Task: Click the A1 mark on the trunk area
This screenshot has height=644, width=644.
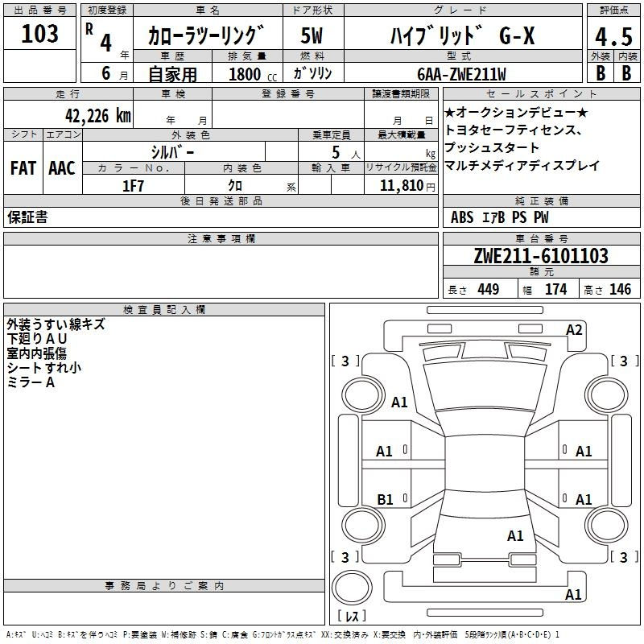Action: tap(515, 535)
